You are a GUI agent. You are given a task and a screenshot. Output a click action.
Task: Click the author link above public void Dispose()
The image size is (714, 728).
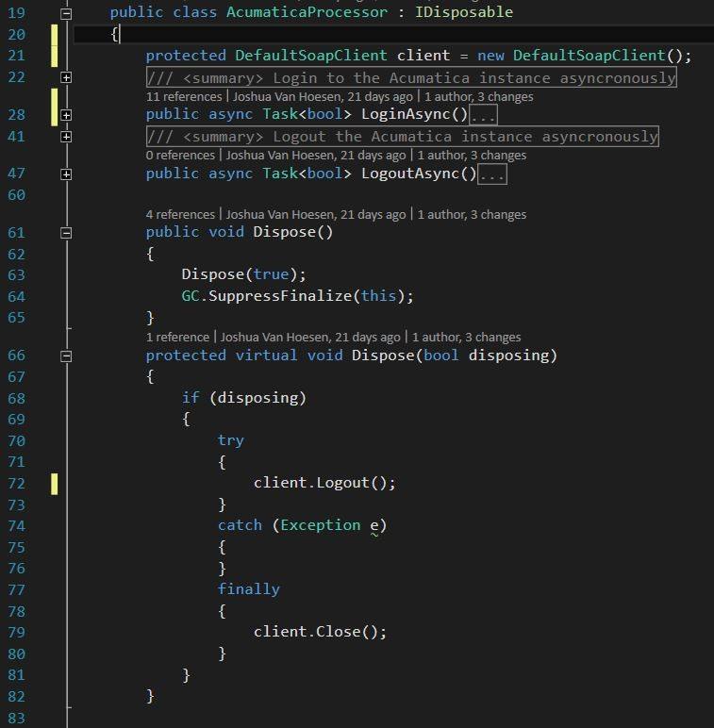[x=316, y=214]
